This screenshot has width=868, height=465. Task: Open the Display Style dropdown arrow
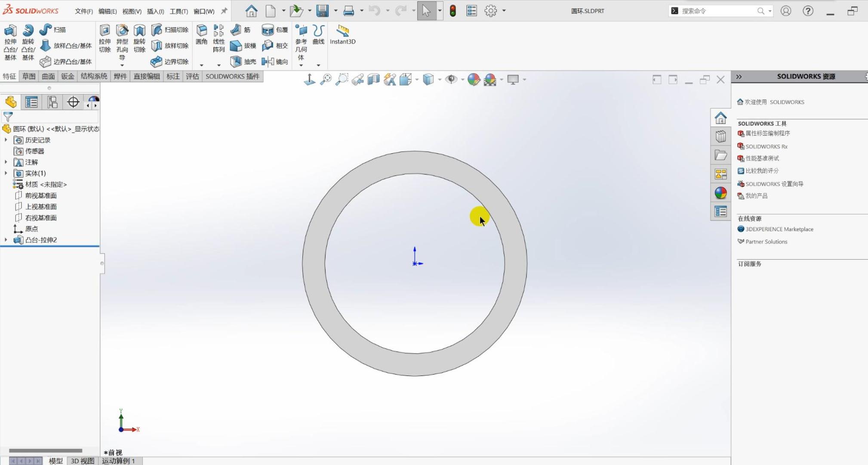click(x=440, y=79)
